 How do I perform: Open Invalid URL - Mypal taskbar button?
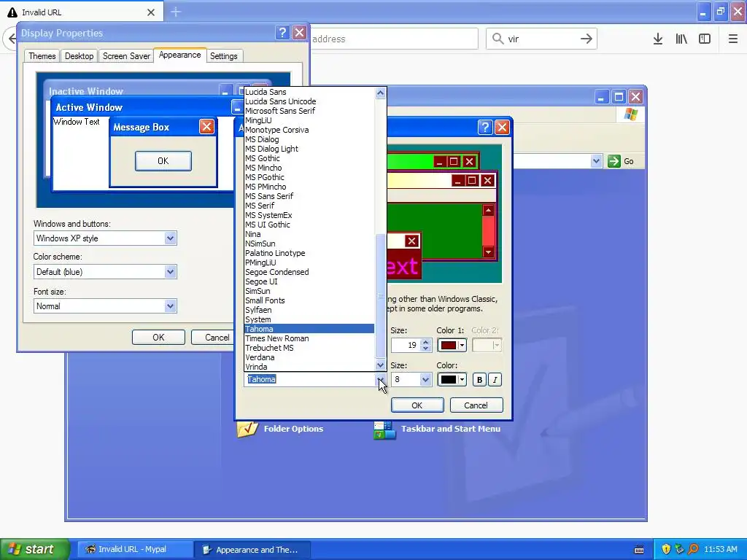click(135, 550)
